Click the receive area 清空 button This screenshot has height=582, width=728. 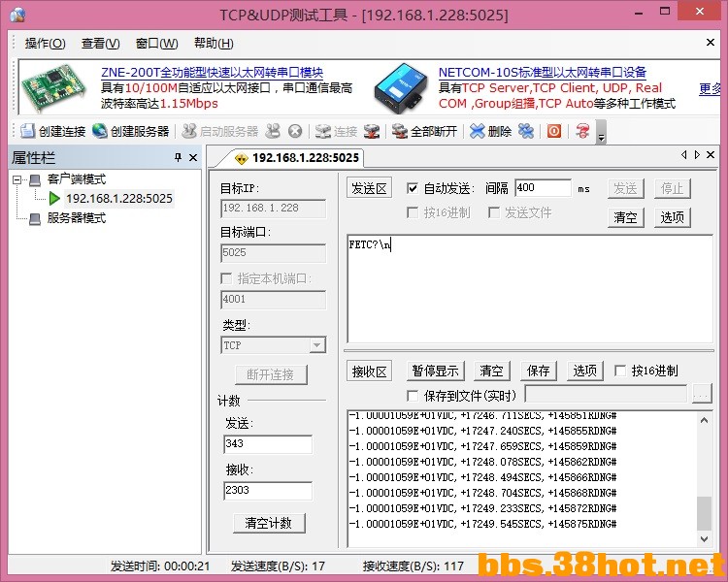tap(492, 371)
